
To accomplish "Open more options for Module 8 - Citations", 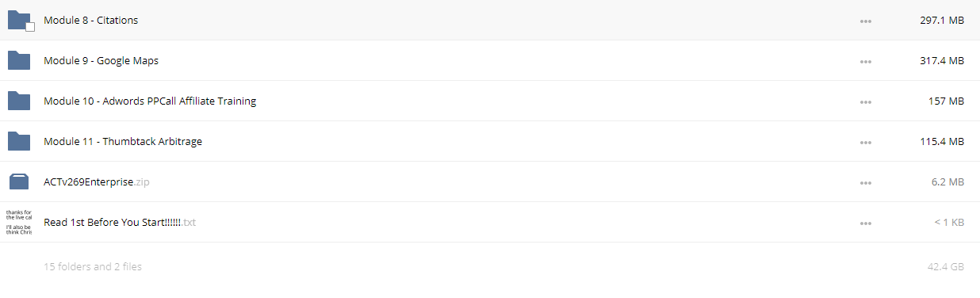I will pyautogui.click(x=866, y=21).
